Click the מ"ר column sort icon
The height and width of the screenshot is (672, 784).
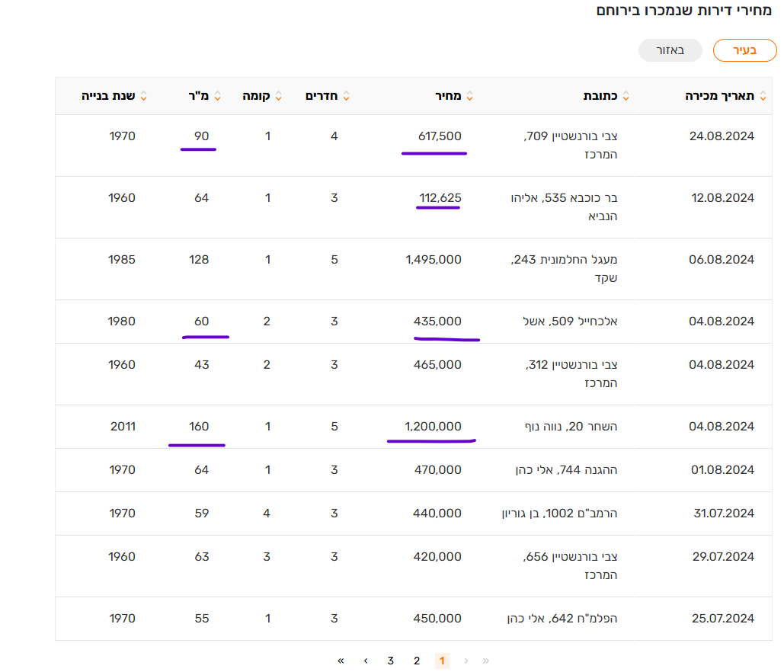tap(217, 96)
